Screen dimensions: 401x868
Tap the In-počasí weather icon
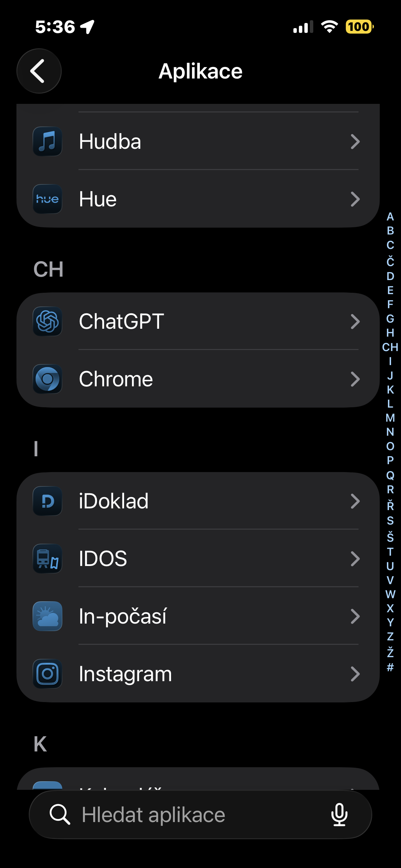pos(47,616)
